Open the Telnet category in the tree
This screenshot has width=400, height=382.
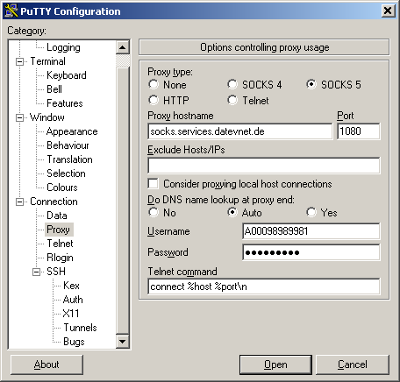tap(60, 243)
